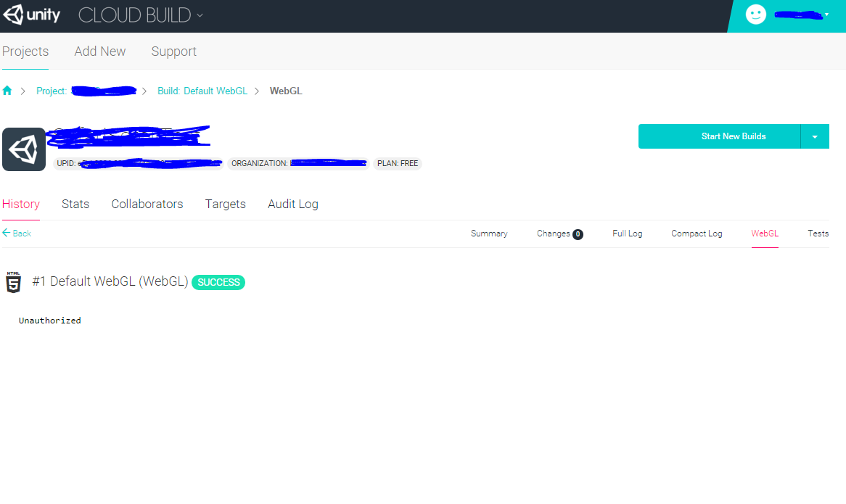This screenshot has height=504, width=846.
Task: Click the Unity logo in header
Action: pos(31,15)
